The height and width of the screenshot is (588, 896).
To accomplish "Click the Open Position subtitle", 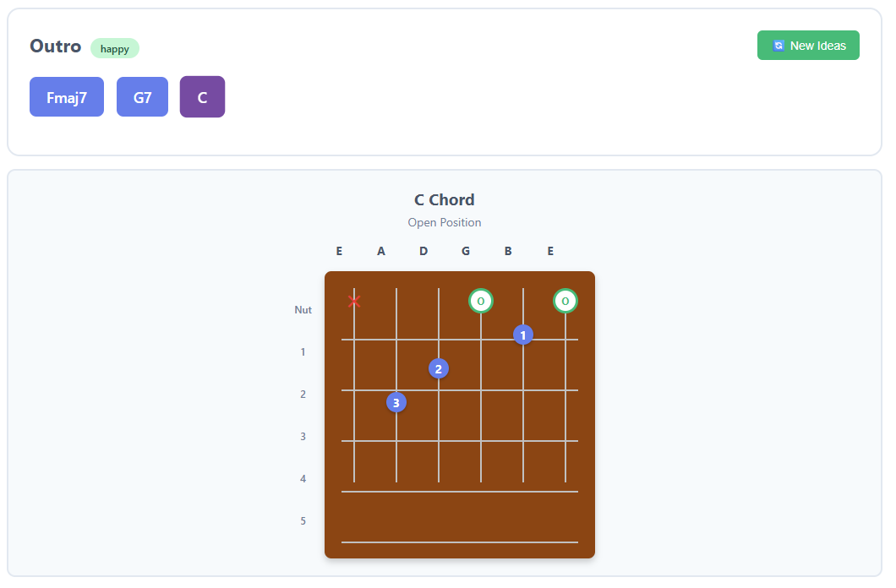I will [444, 222].
